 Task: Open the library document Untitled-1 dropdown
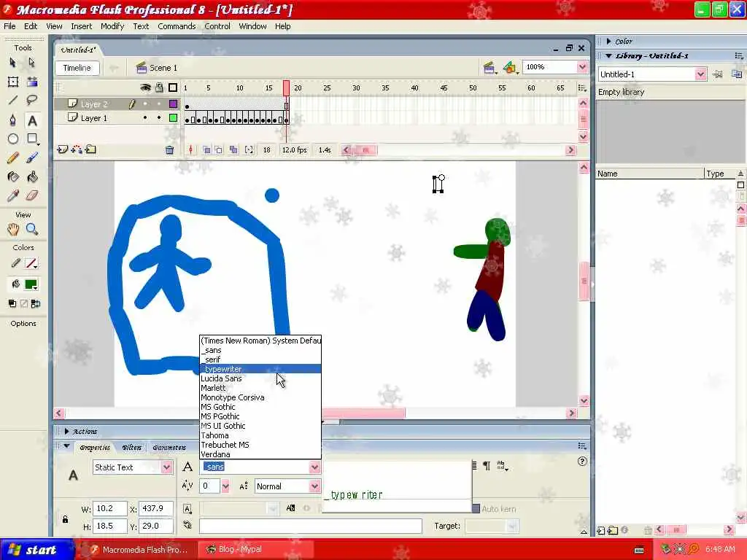click(x=700, y=74)
